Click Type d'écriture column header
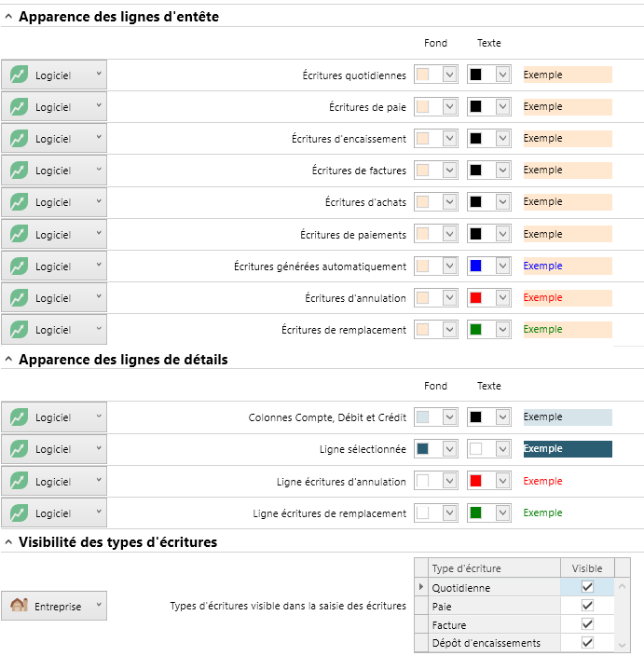The height and width of the screenshot is (656, 644). click(494, 568)
